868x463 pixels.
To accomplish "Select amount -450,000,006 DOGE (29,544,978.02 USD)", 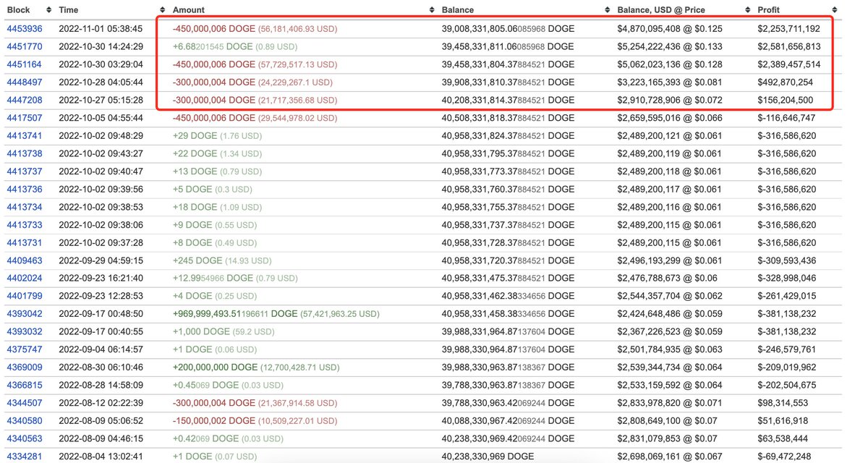I will pyautogui.click(x=255, y=118).
